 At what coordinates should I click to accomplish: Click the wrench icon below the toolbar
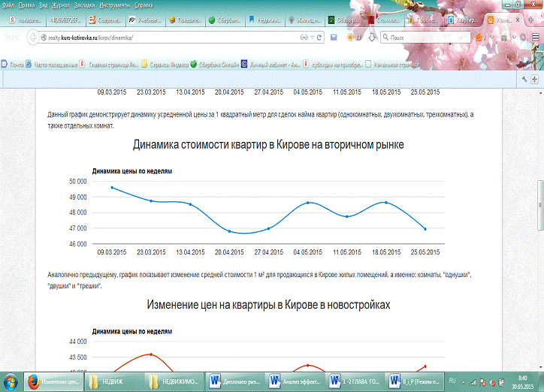tap(524, 79)
